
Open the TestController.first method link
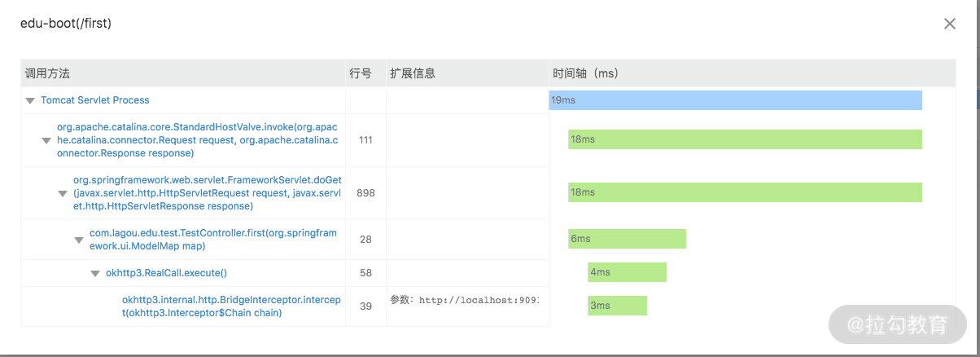tap(212, 240)
